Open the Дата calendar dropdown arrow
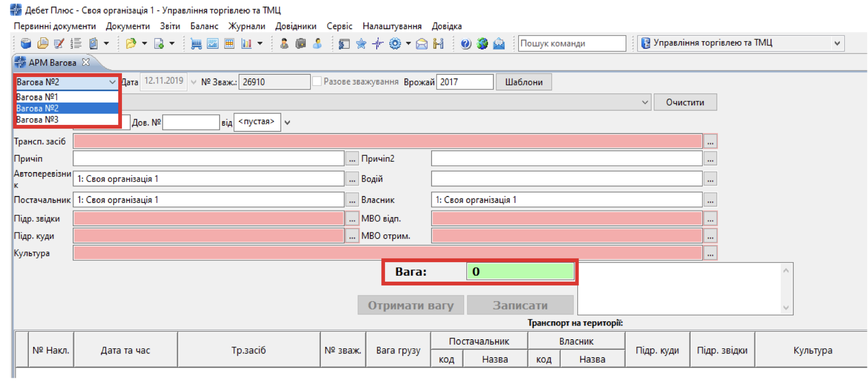Screen dimensions: 868x387 click(194, 82)
